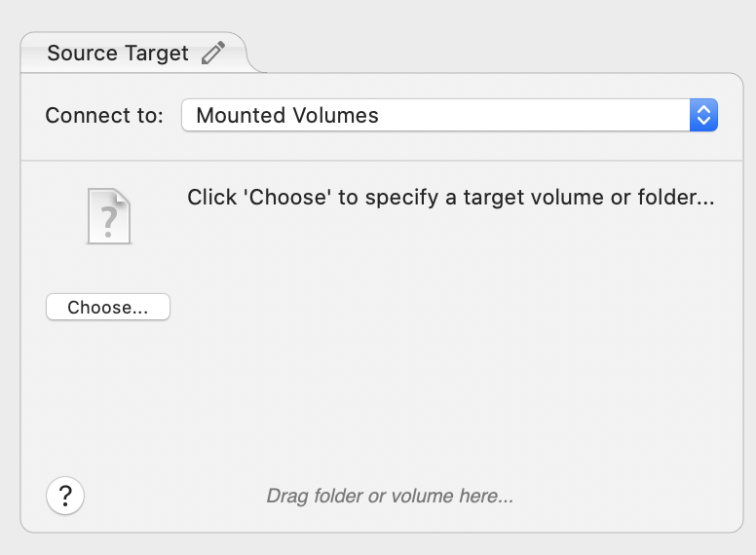Screen dimensions: 756x555
Task: Edit the Source Target name via pencil
Action: [213, 53]
